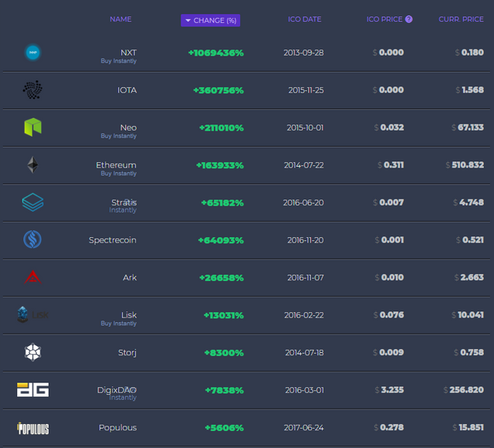Open the Storj coin name
This screenshot has width=494, height=448.
pyautogui.click(x=127, y=352)
